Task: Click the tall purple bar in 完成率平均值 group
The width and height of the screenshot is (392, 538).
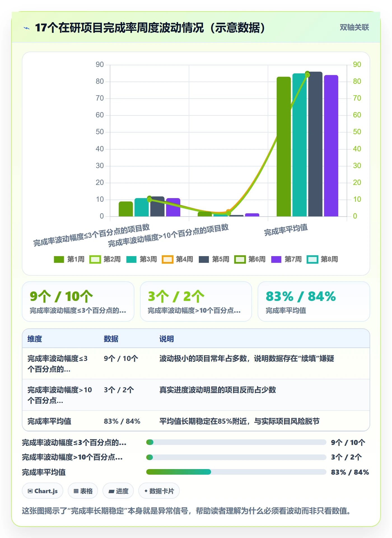Action: [x=331, y=146]
